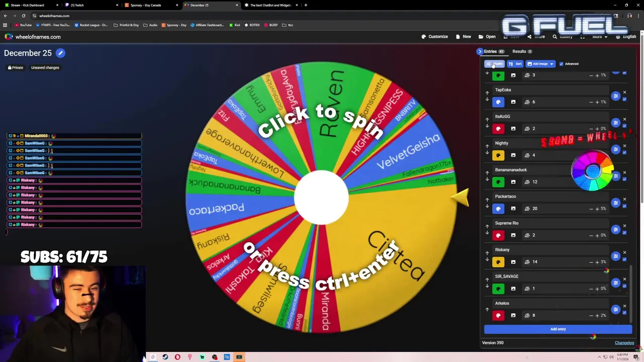
Task: Uncheck the ItsKcGG entry checkbox
Action: coord(624,126)
